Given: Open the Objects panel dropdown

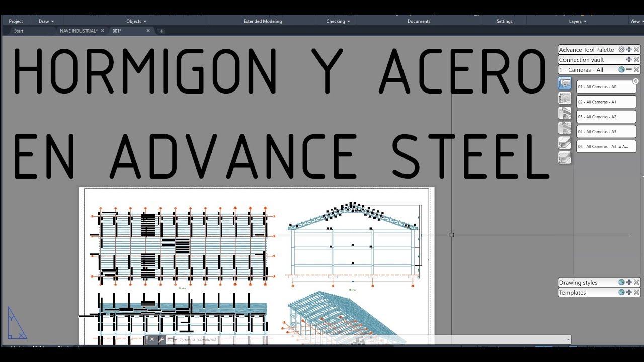Looking at the screenshot, I should (x=136, y=21).
